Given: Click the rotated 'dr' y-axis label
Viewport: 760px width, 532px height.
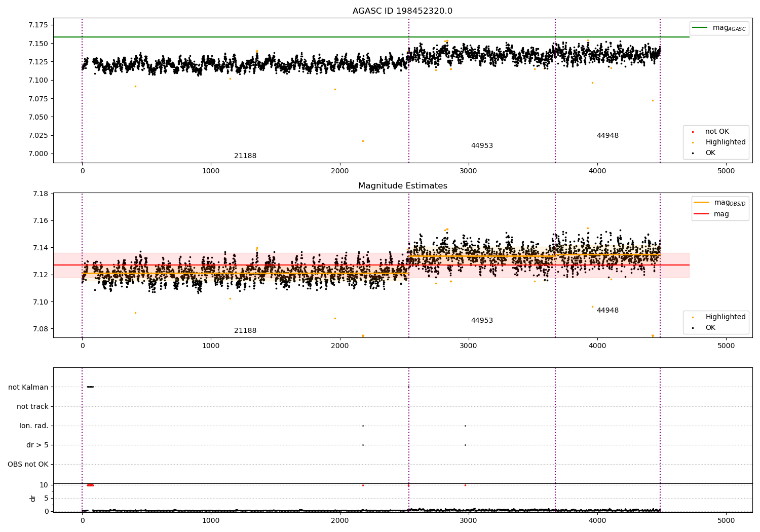Looking at the screenshot, I should (33, 499).
